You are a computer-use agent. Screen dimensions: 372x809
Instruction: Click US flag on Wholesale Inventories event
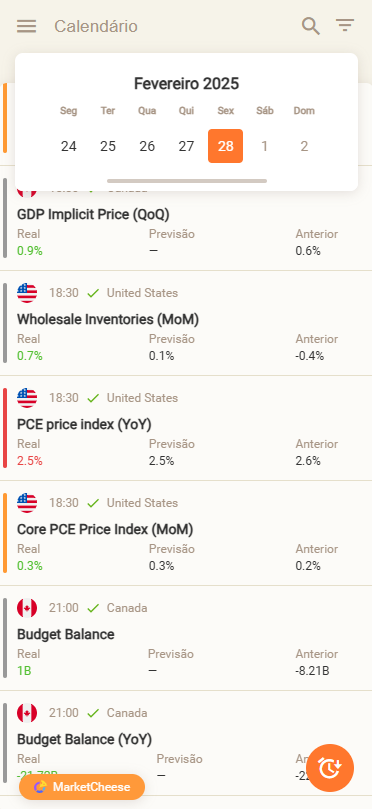click(x=27, y=293)
